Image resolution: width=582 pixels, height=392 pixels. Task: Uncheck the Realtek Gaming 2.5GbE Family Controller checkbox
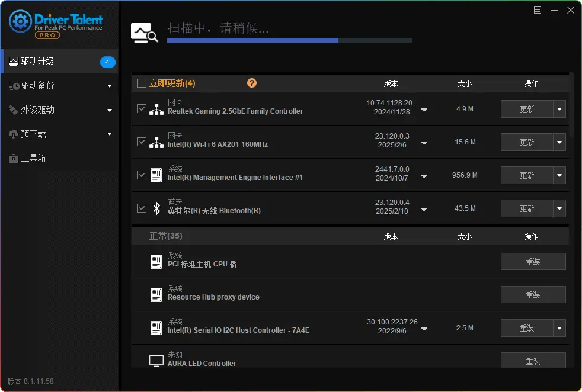point(142,109)
